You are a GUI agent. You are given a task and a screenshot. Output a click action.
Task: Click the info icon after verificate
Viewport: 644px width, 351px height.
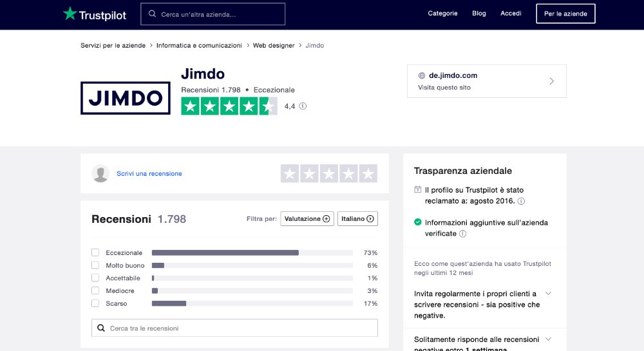pyautogui.click(x=462, y=234)
